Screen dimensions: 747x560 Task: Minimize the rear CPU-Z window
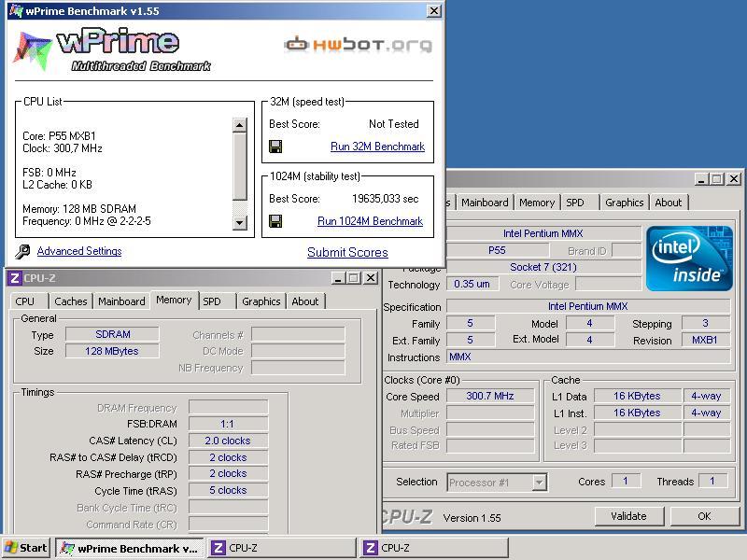pyautogui.click(x=701, y=179)
